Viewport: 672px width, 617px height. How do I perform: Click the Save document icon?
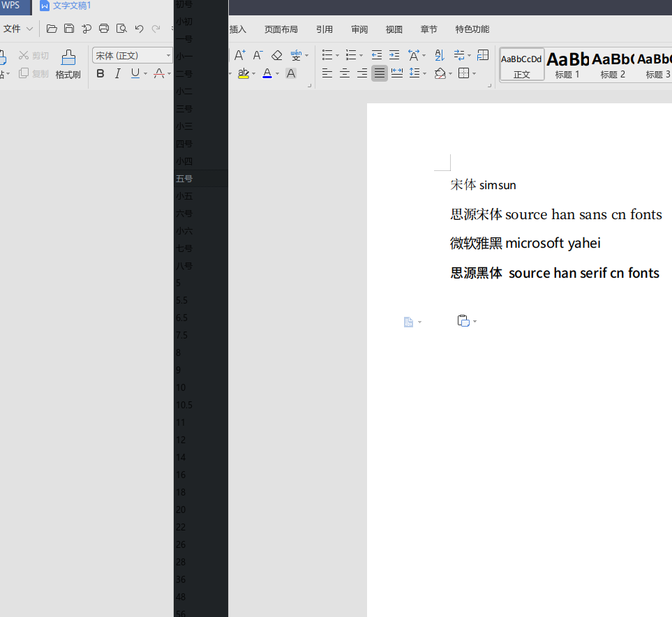(x=69, y=29)
